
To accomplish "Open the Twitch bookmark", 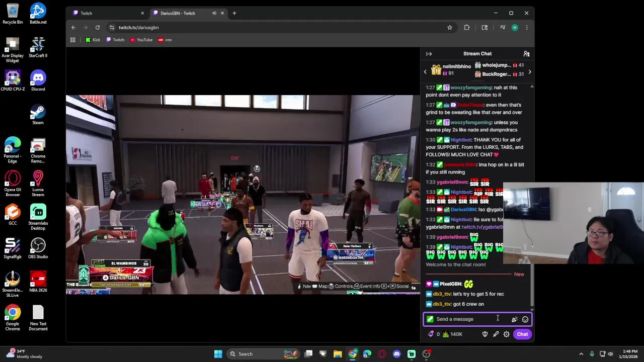I will click(115, 40).
